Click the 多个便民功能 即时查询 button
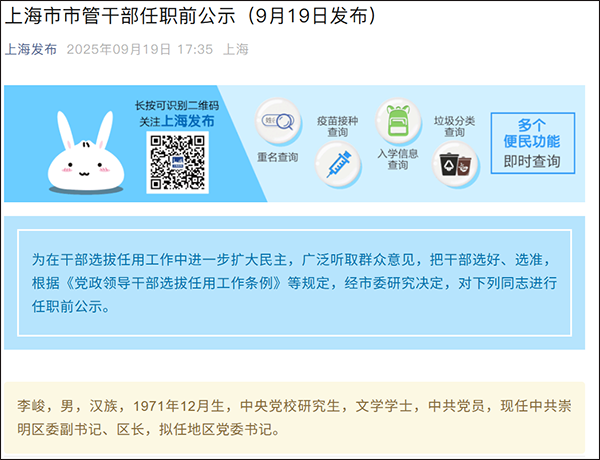 point(533,143)
